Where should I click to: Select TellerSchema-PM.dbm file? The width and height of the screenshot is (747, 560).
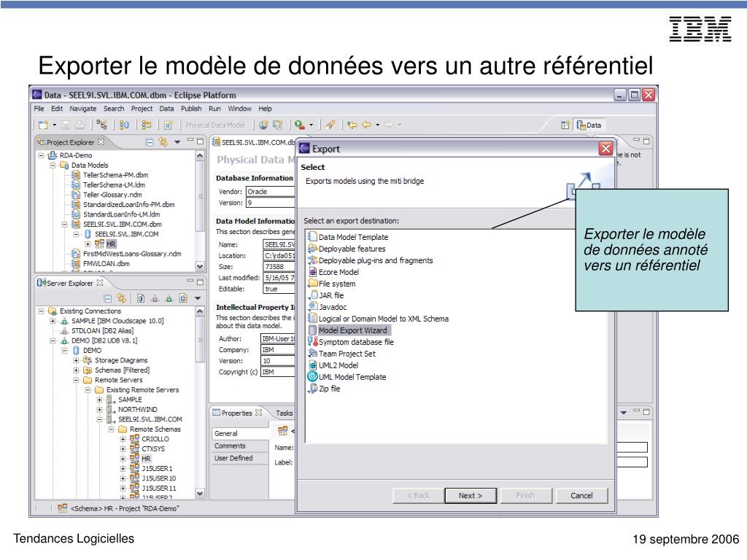[115, 175]
